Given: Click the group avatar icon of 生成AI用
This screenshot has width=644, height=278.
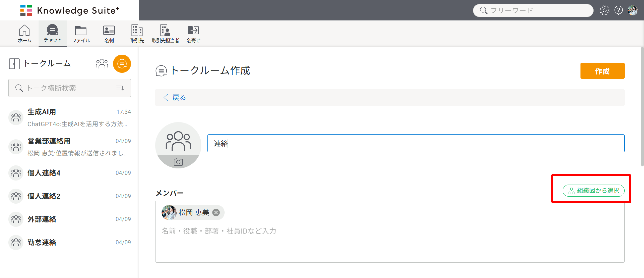Looking at the screenshot, I should pos(16,118).
